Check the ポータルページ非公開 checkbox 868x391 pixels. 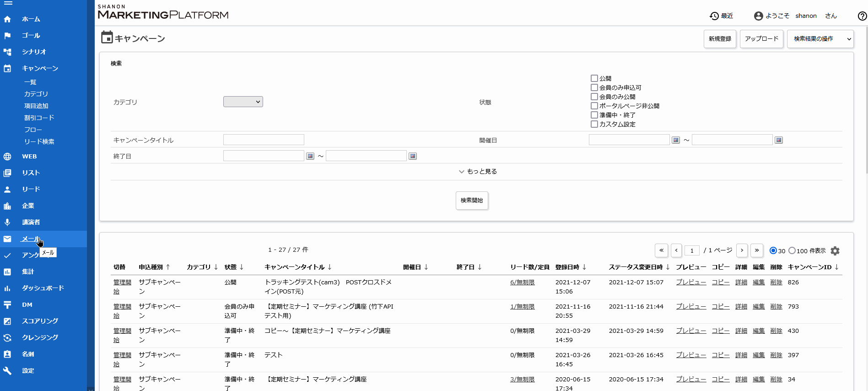click(594, 106)
